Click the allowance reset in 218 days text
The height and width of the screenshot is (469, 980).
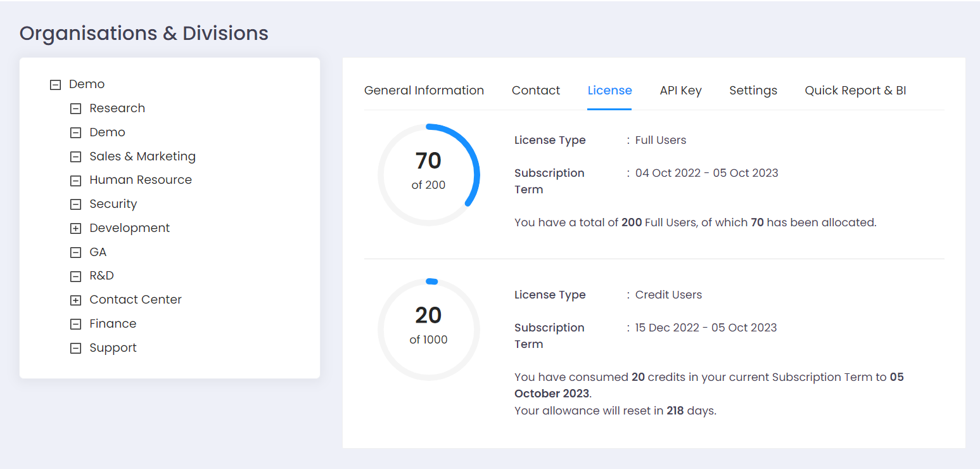click(x=615, y=411)
